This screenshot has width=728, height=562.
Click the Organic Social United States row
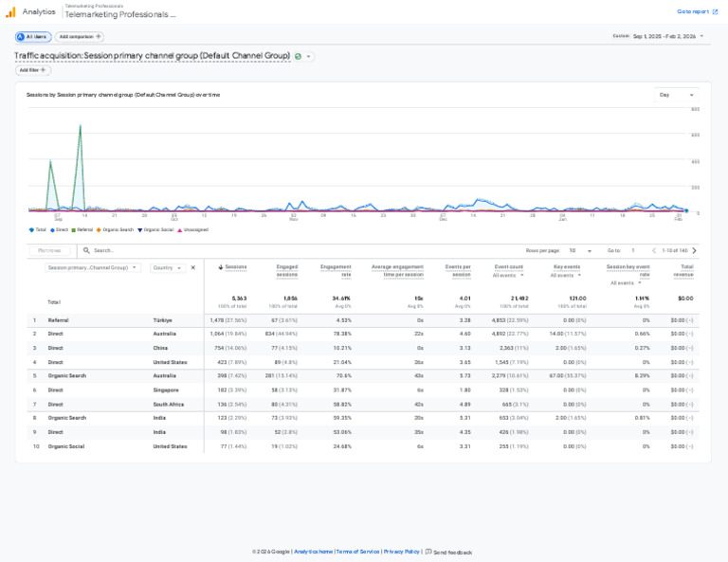363,446
